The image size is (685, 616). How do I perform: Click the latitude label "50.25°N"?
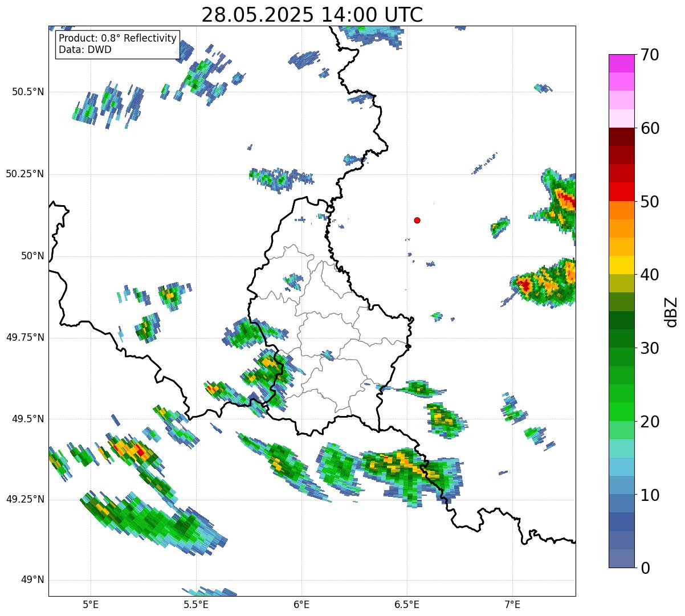(x=25, y=174)
